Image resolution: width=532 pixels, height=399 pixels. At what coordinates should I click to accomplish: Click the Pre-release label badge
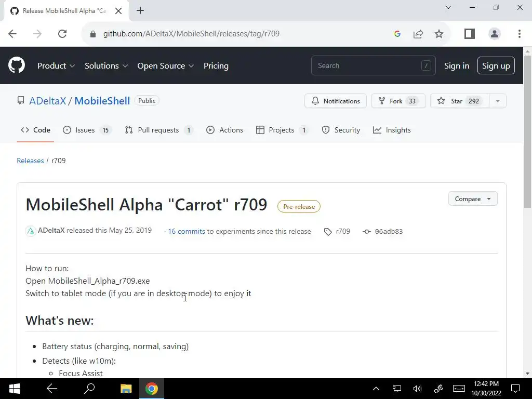299,206
